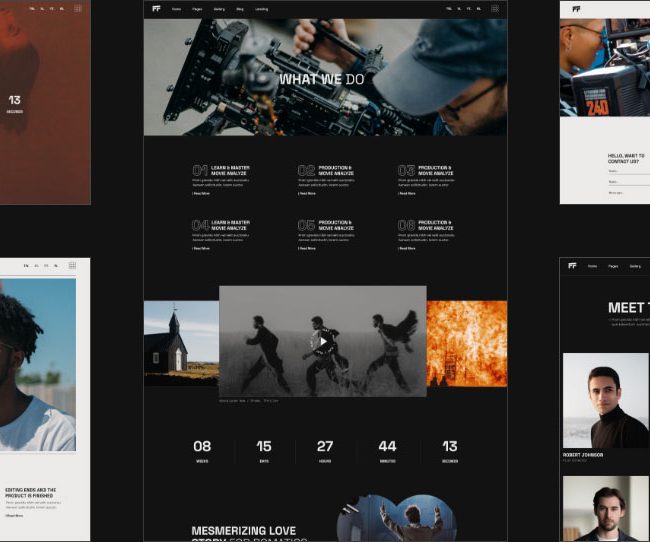This screenshot has height=542, width=650.
Task: Click Read More below Editing Ends text
Action: coord(14,515)
